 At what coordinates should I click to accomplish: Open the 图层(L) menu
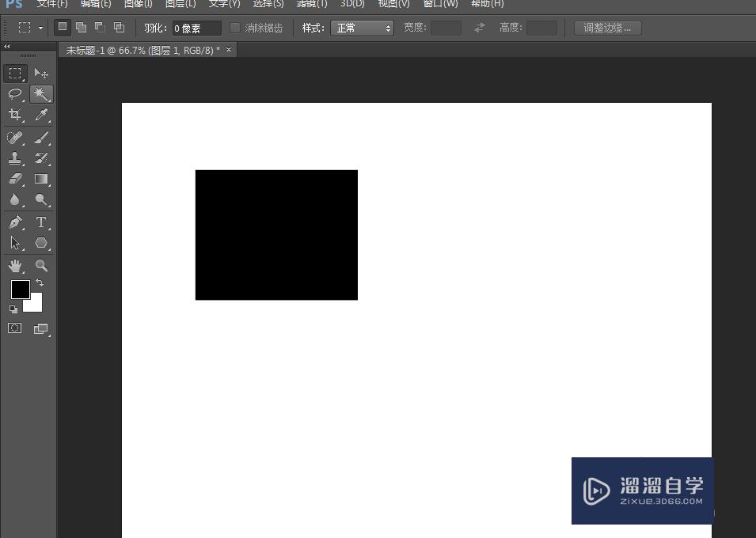180,4
